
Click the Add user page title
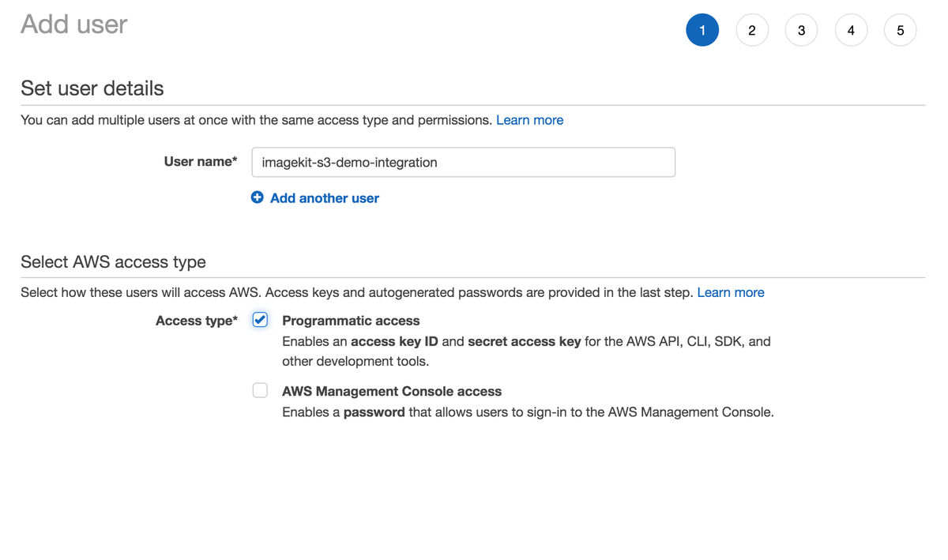pos(73,24)
